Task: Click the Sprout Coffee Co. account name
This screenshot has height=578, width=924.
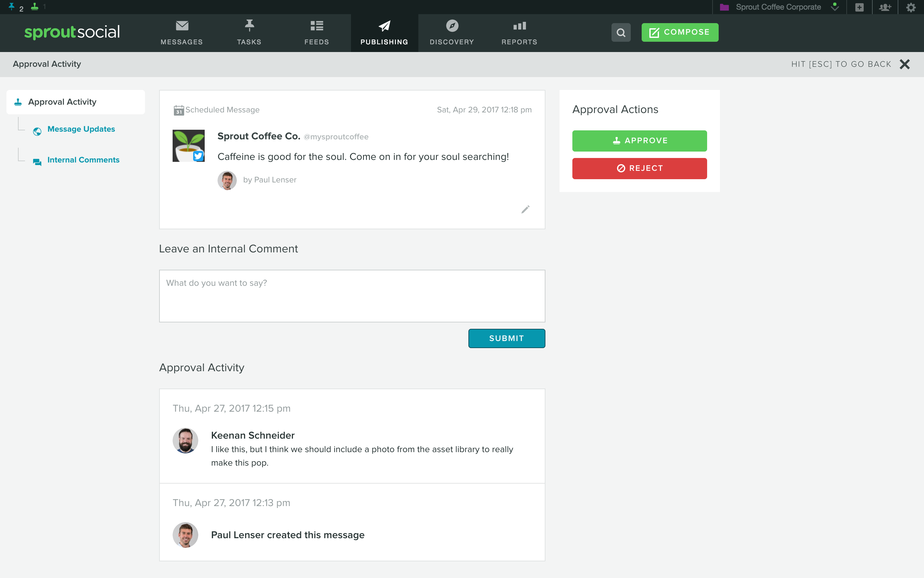Action: 259,136
